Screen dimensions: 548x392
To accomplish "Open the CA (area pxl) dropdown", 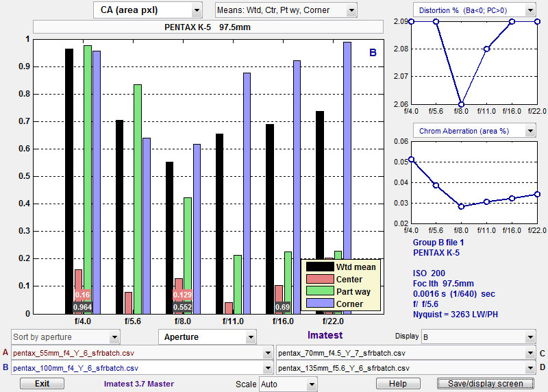I will 147,10.
